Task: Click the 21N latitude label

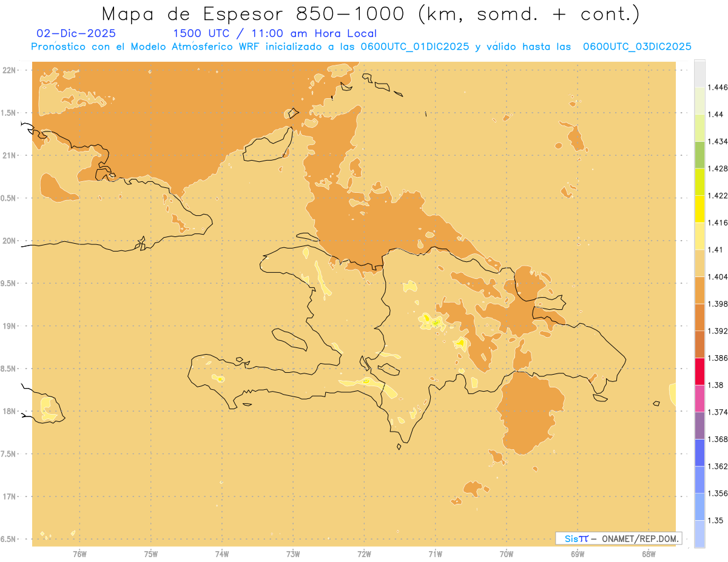Action: tap(9, 155)
